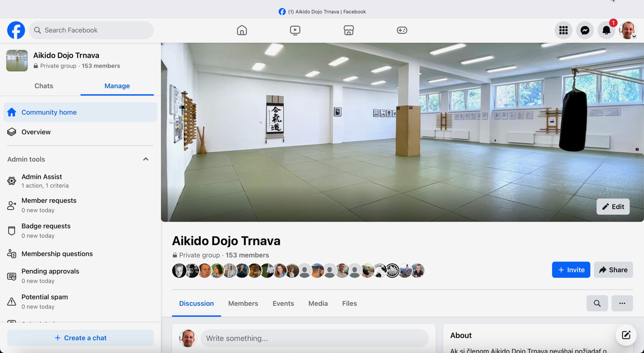Click the Potential spam warning icon
The image size is (644, 353).
tap(12, 302)
